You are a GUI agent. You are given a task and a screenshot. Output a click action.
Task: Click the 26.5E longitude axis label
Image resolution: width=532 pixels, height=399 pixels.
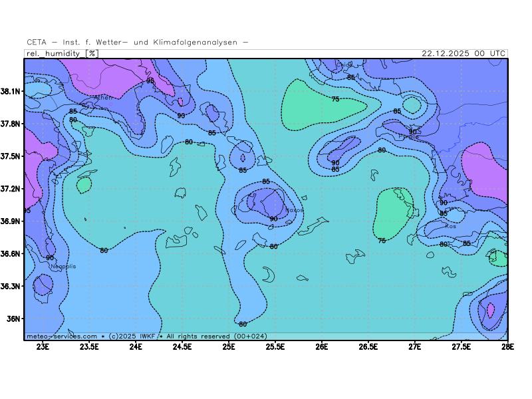368,346
